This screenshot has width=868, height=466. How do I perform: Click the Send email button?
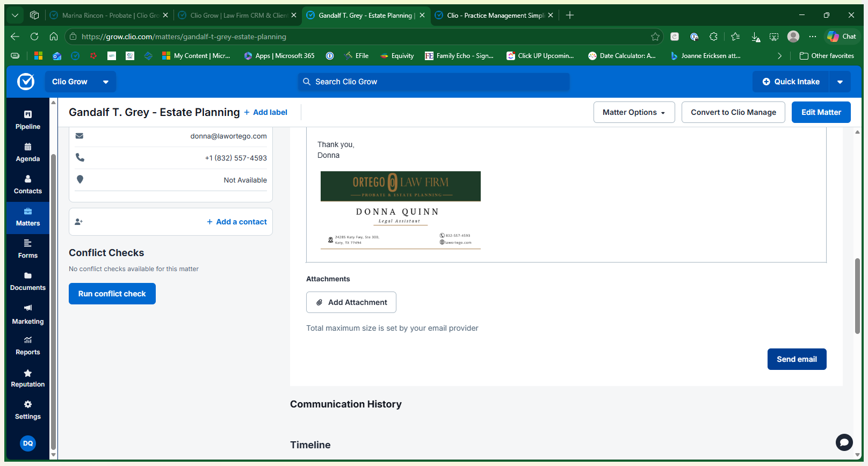797,359
